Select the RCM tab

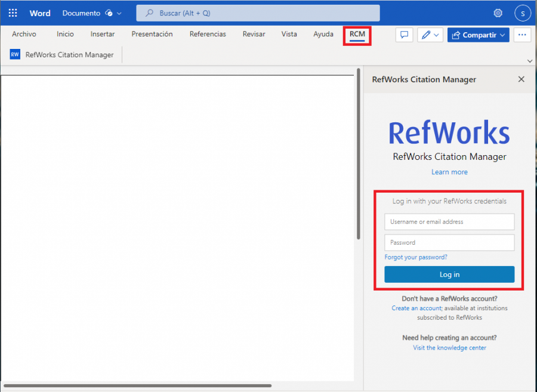(357, 34)
